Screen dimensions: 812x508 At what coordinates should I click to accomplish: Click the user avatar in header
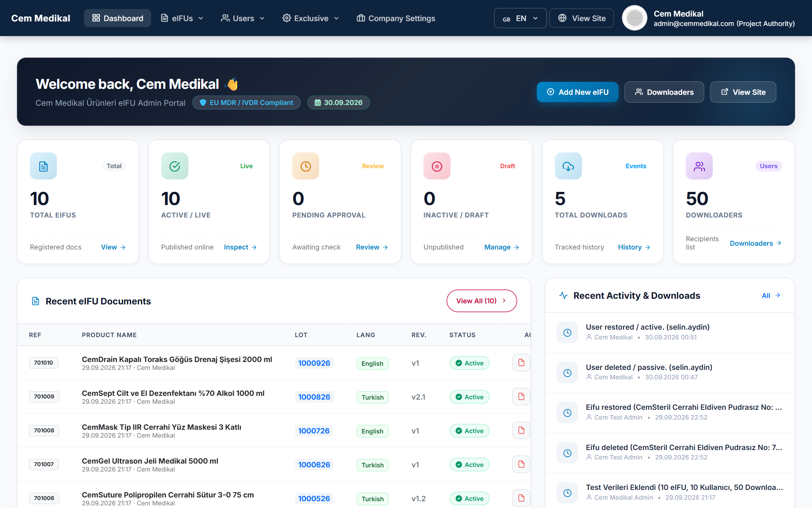tap(635, 18)
